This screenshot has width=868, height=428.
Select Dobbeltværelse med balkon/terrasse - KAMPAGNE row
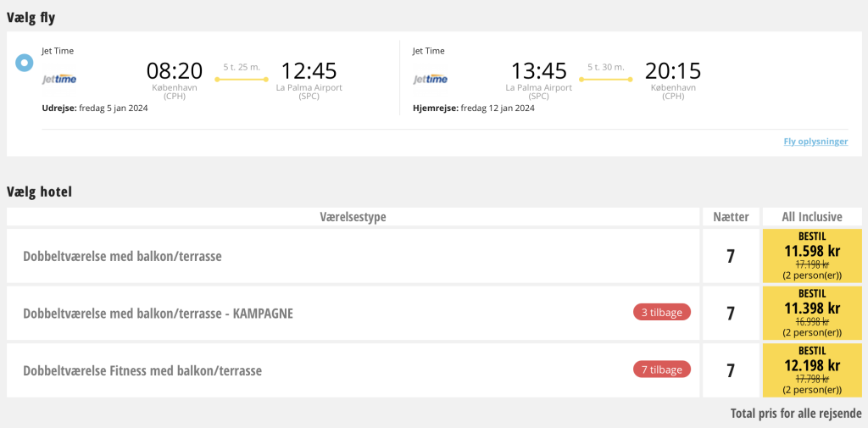353,314
